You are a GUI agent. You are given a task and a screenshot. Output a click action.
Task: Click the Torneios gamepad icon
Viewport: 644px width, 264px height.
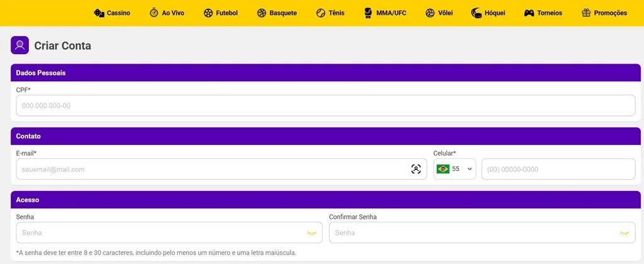[x=529, y=13]
